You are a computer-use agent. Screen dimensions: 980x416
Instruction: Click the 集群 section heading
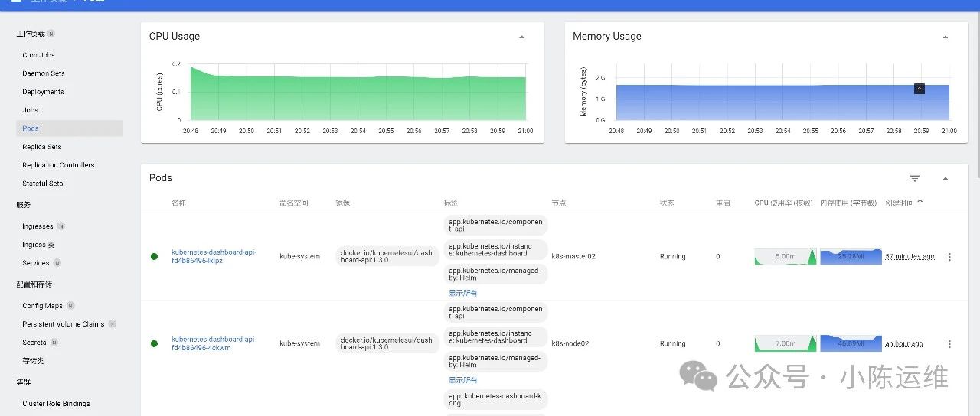[24, 382]
